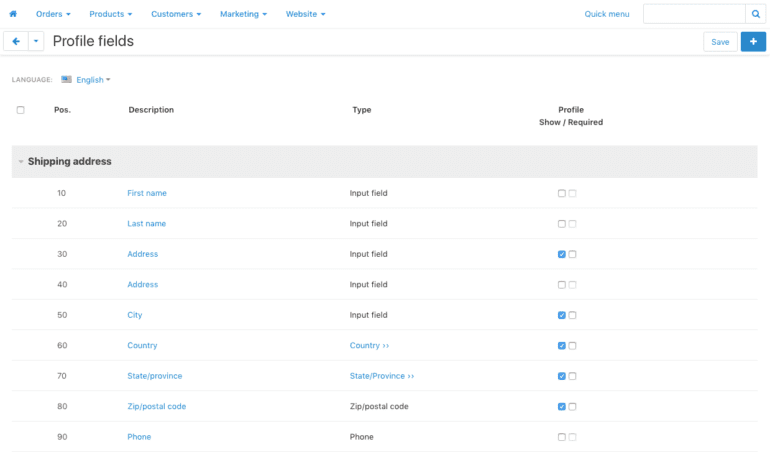Image resolution: width=770 pixels, height=452 pixels.
Task: Open the Phone field link
Action: point(139,437)
